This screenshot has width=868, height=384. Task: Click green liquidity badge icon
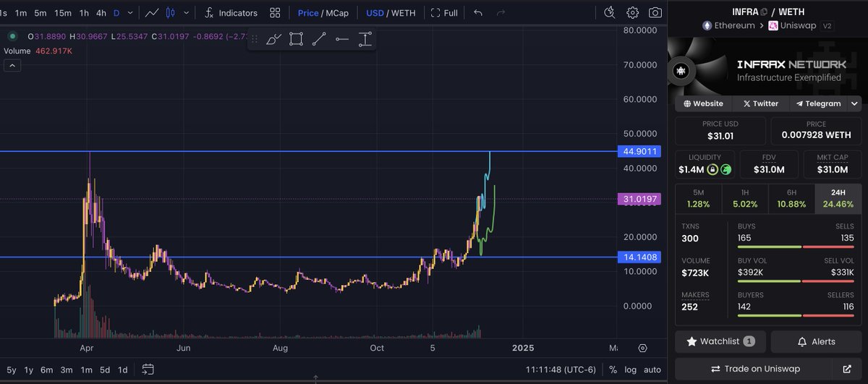pos(726,170)
